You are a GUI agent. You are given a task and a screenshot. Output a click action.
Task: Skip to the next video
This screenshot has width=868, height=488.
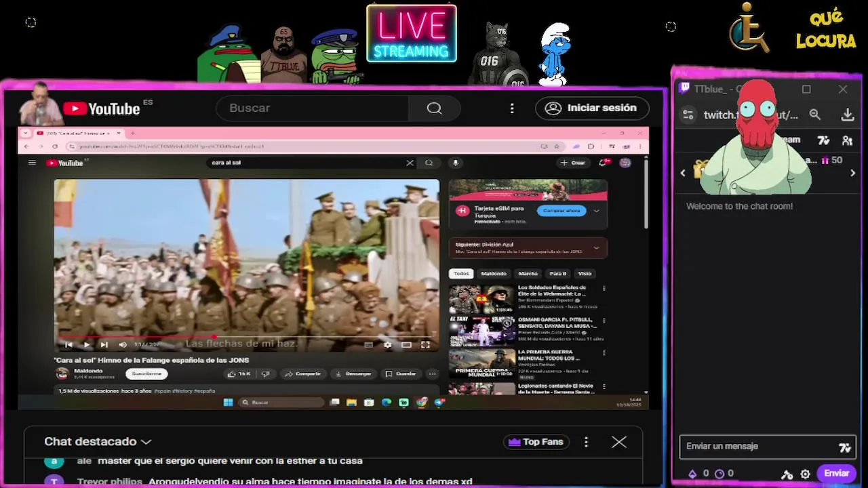click(x=104, y=344)
